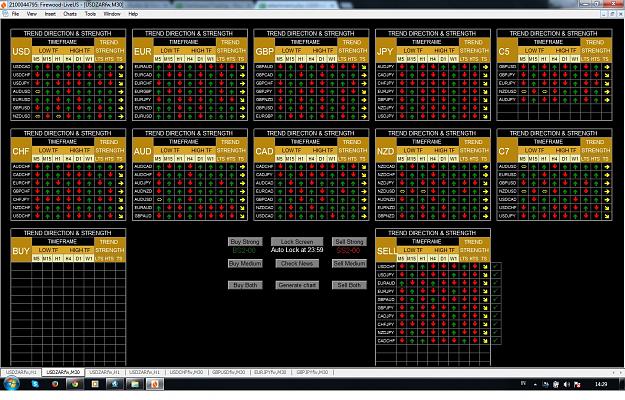Click the TS arrow for AUDJPY in JPY panel

pyautogui.click(x=485, y=67)
